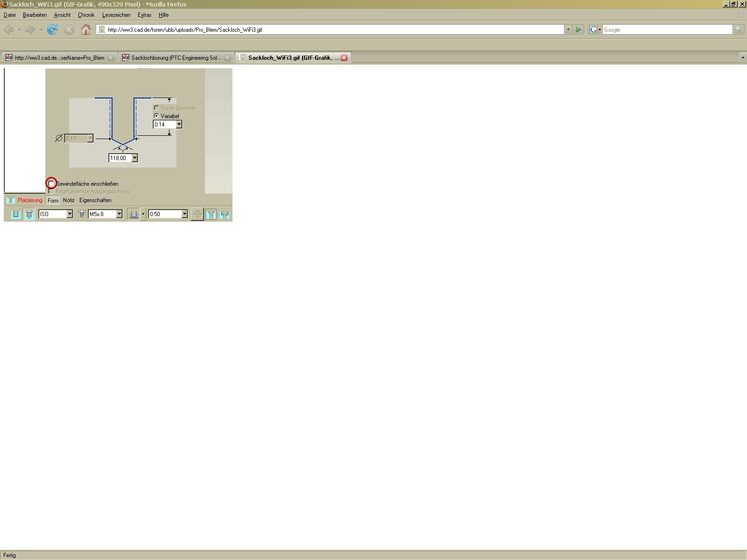This screenshot has height=560, width=747.
Task: Select the Variabel radio button
Action: click(x=156, y=116)
